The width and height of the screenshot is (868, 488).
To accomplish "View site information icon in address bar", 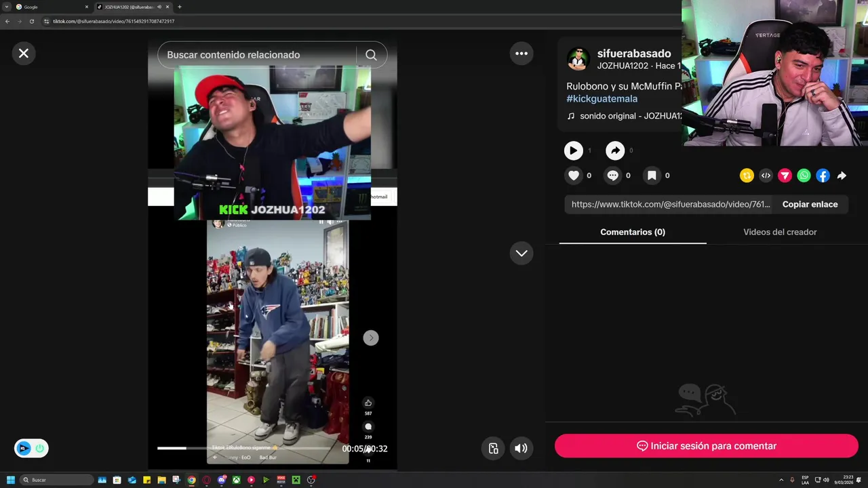I will coord(46,21).
